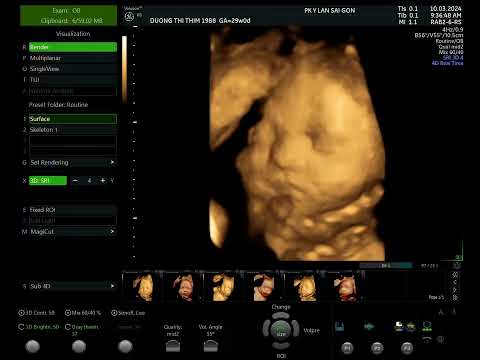480x360 pixels.
Task: Click the third rotary knob at bottom
Action: tap(125, 347)
